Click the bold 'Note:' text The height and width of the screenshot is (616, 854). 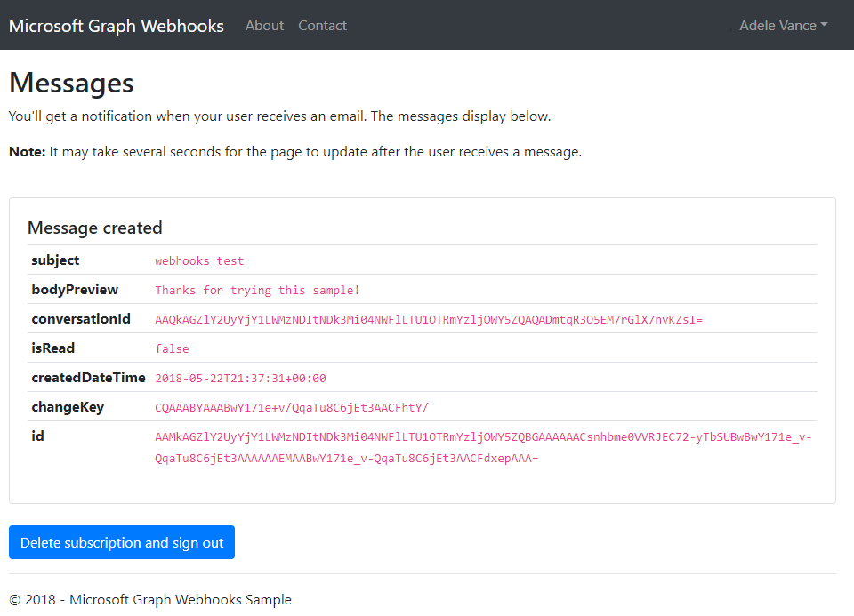28,152
